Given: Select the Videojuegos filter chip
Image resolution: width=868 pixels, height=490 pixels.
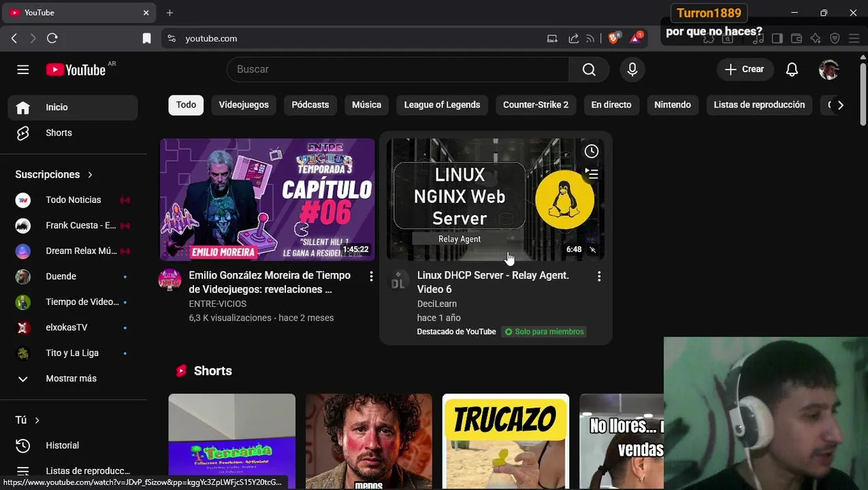Looking at the screenshot, I should (x=244, y=105).
